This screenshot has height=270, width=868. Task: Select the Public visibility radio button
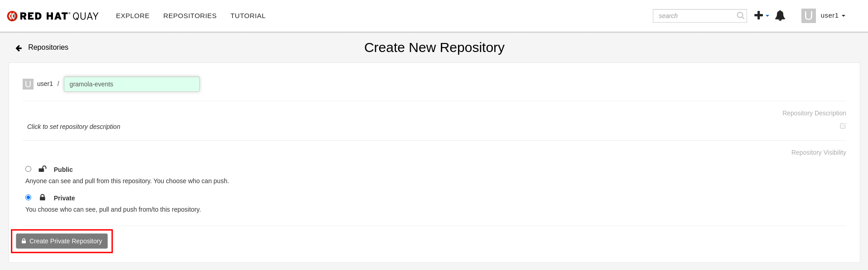pos(28,169)
